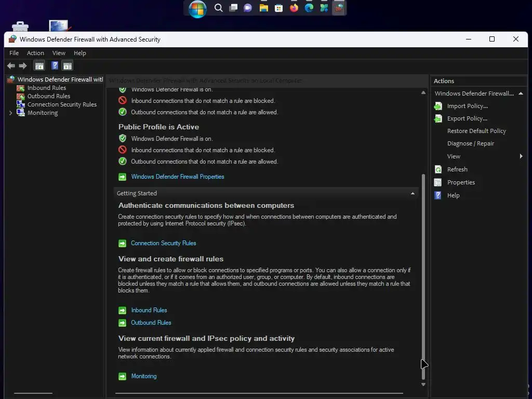The image size is (532, 399).
Task: Launch Microsoft Edge from the taskbar
Action: click(x=309, y=8)
